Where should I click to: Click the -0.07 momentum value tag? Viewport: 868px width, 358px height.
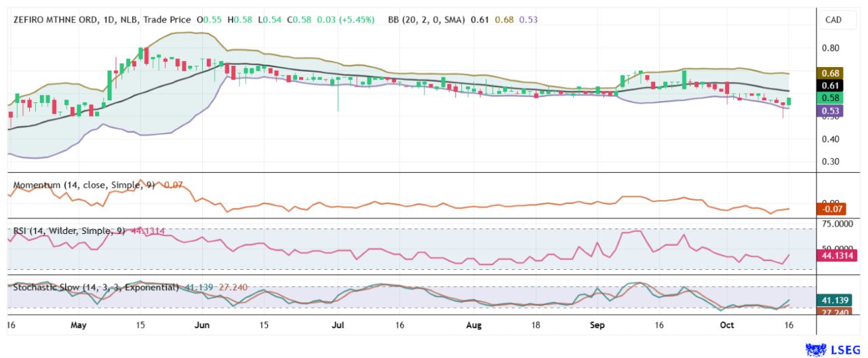click(x=832, y=210)
